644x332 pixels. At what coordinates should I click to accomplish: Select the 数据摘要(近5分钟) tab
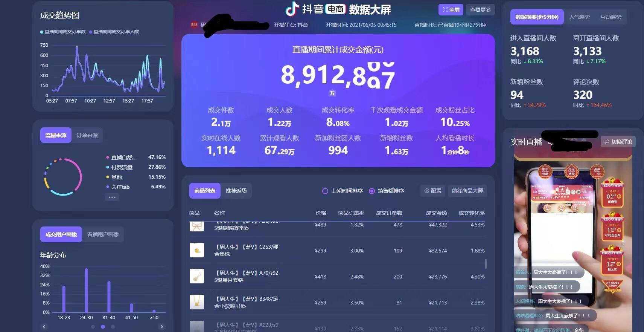tap(537, 17)
